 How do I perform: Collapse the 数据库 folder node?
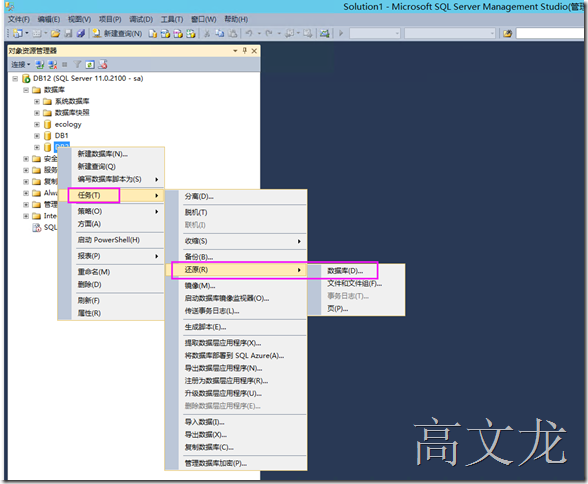[26, 90]
